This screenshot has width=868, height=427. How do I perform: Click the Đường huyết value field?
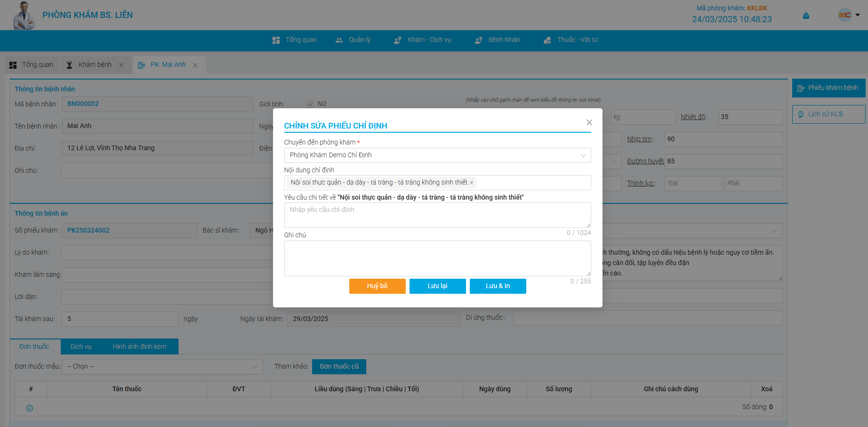723,161
